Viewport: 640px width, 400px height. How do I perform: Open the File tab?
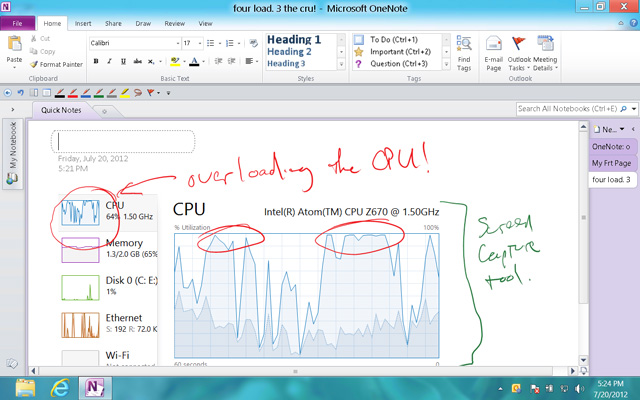pyautogui.click(x=18, y=23)
